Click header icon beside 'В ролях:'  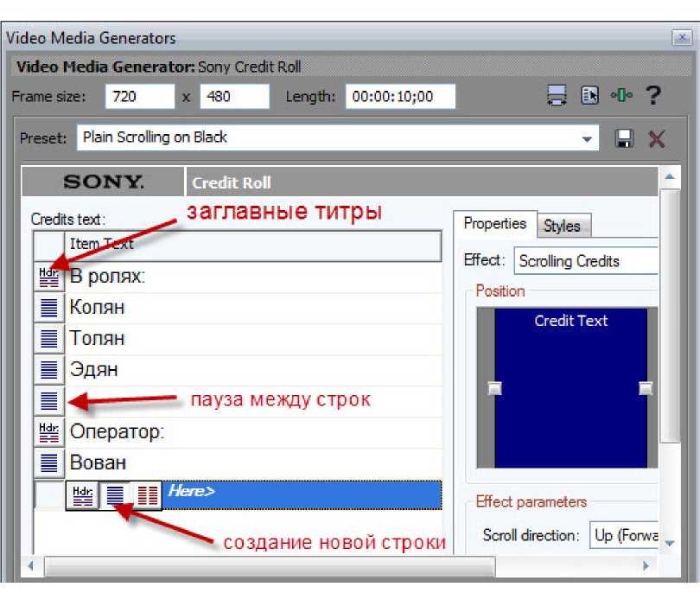pos(49,277)
